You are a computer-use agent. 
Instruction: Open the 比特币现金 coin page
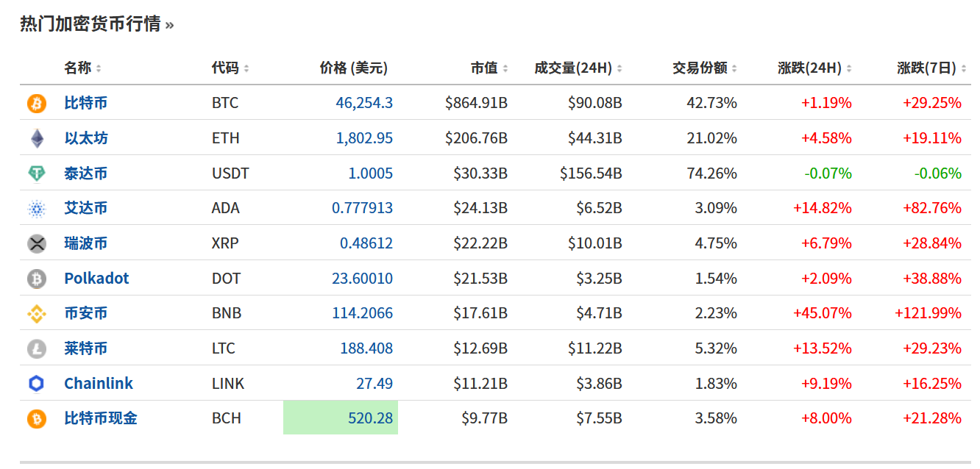point(101,418)
